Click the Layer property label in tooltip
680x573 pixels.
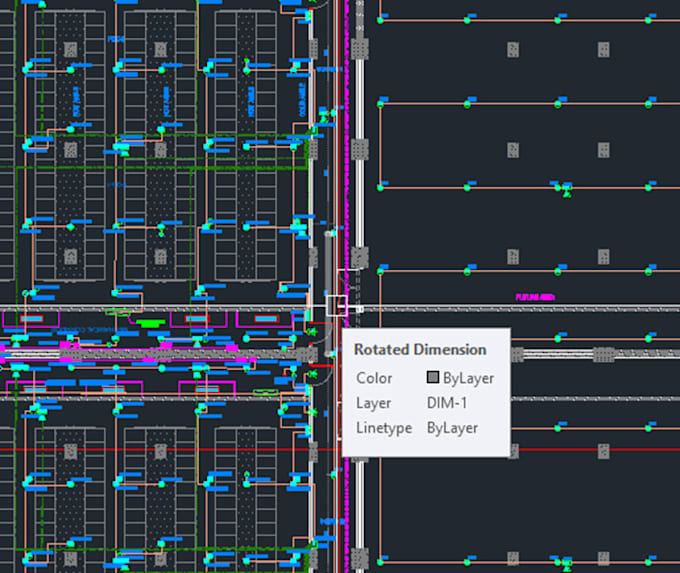click(x=373, y=403)
